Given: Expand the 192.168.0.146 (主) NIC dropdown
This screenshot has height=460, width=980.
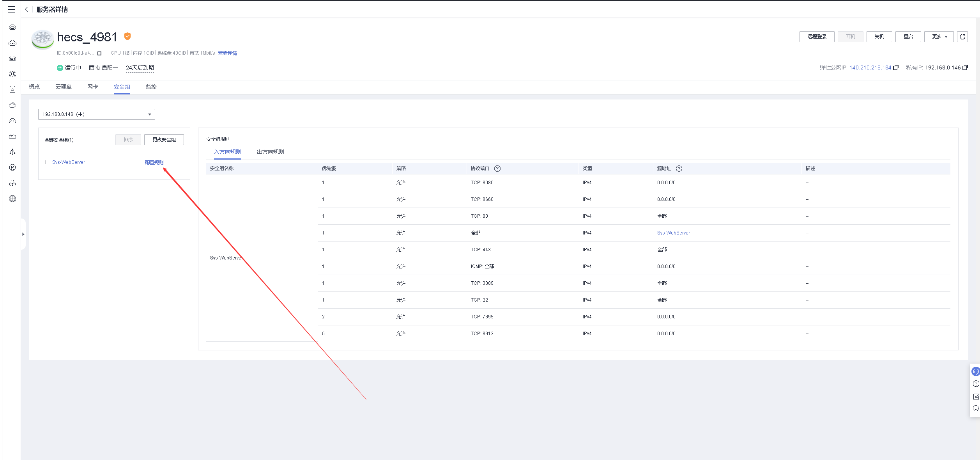Looking at the screenshot, I should point(96,114).
